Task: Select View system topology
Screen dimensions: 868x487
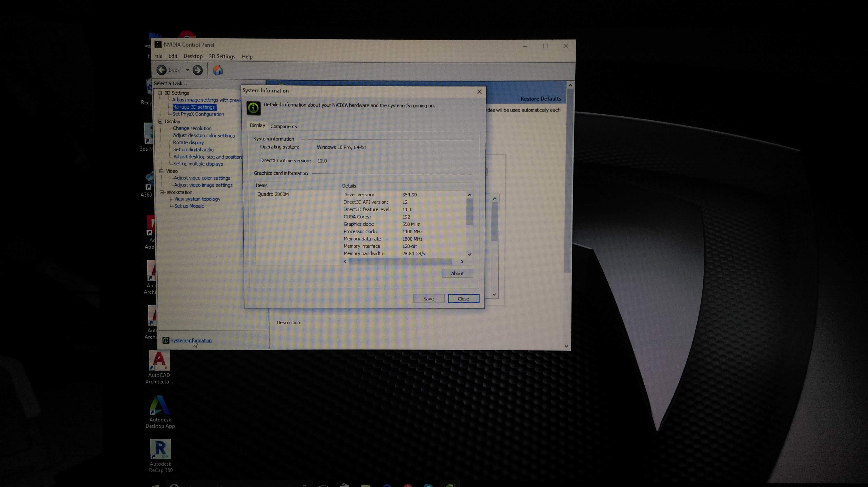Action: coord(197,199)
